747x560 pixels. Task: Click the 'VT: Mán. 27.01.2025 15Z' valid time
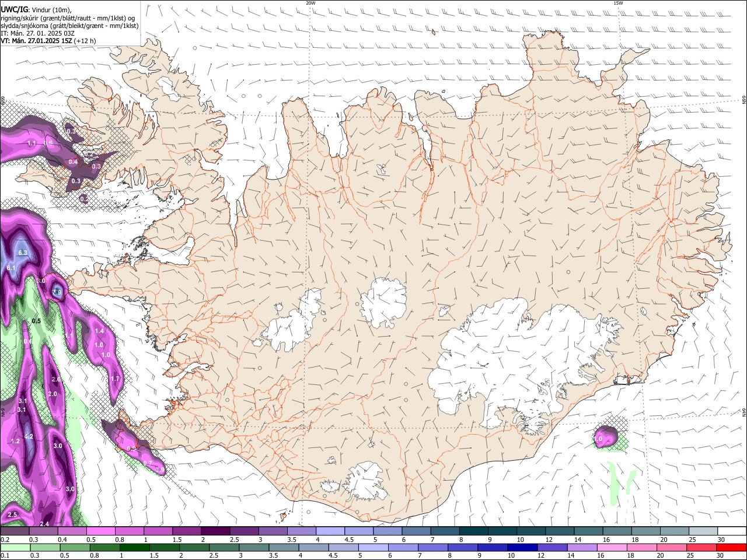pyautogui.click(x=36, y=41)
